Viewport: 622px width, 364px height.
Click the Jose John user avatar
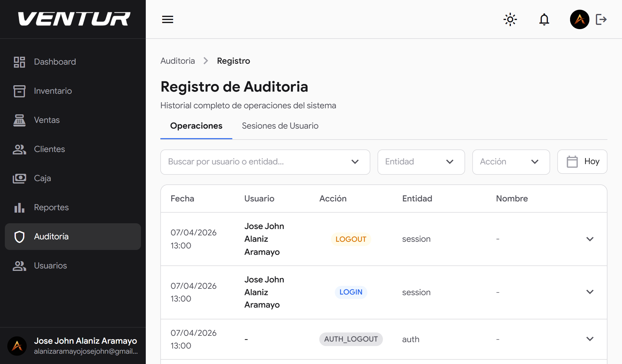[x=579, y=19]
